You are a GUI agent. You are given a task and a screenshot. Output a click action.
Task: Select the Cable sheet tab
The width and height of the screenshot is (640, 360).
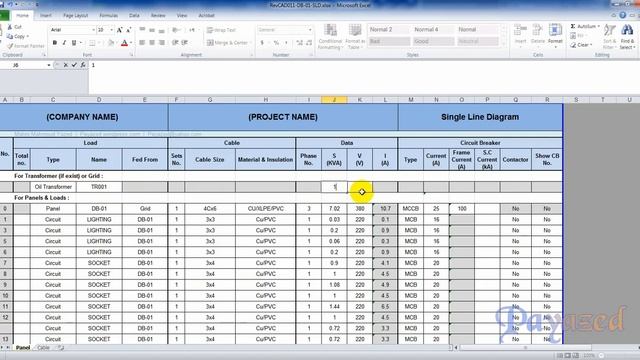click(43, 348)
